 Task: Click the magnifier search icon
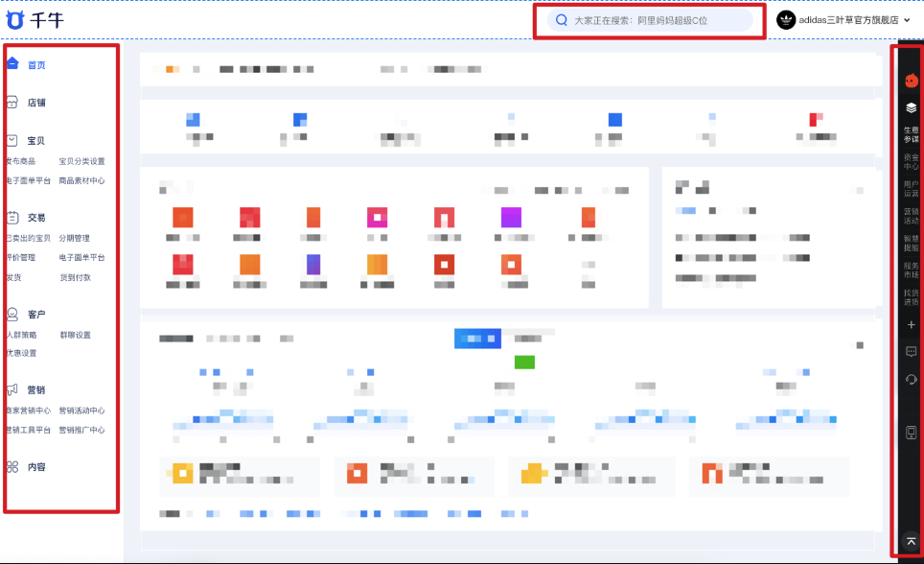click(562, 20)
